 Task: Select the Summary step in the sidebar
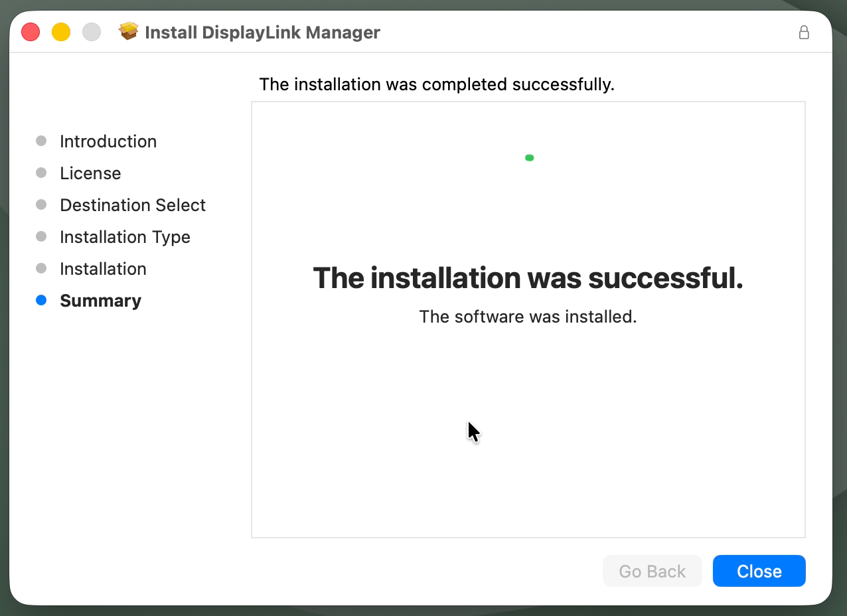tap(100, 300)
